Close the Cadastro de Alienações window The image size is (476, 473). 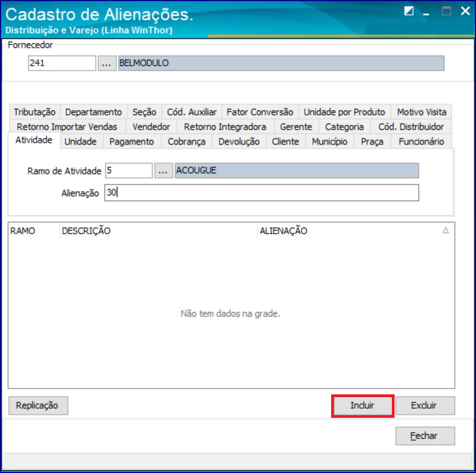tap(465, 11)
